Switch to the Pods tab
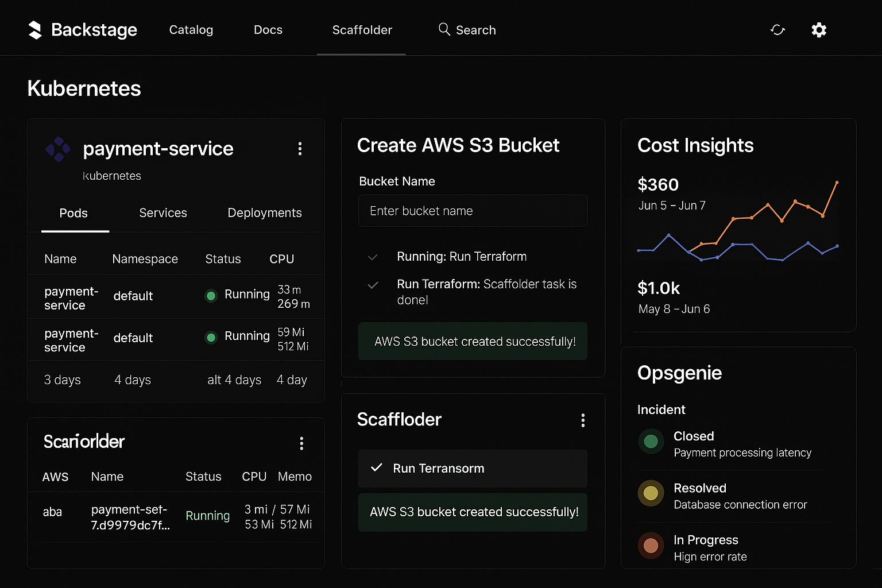 [73, 213]
